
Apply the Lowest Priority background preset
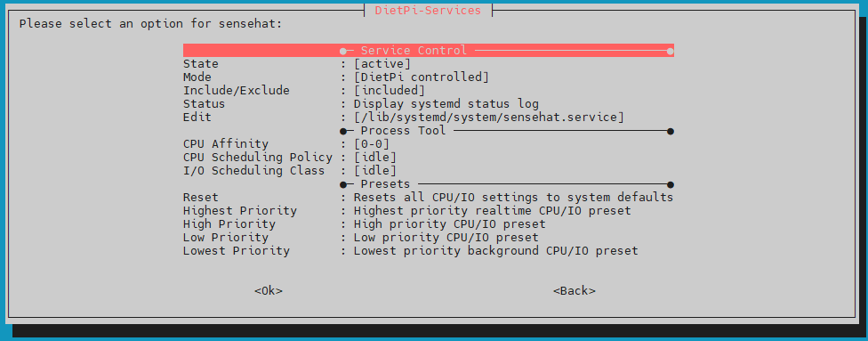pos(429,250)
